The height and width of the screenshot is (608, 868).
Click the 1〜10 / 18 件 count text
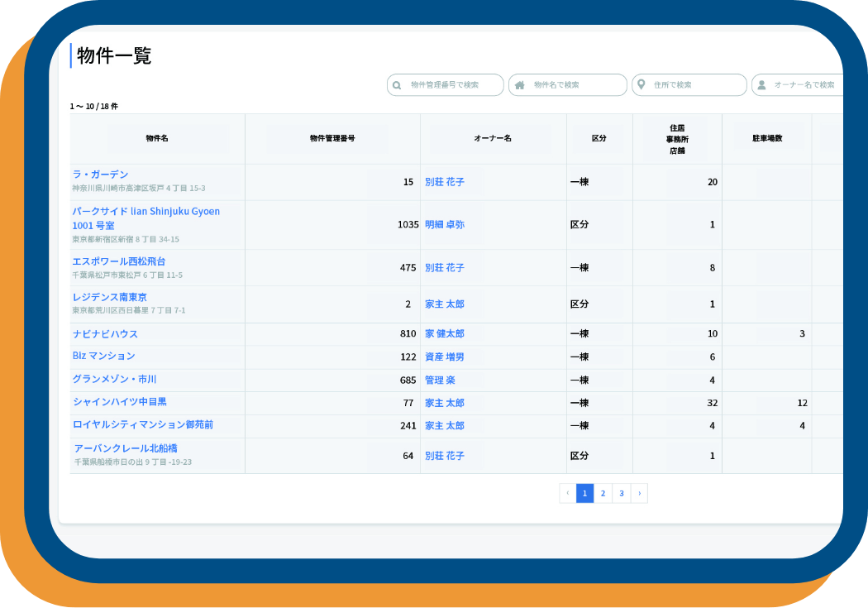pyautogui.click(x=94, y=107)
